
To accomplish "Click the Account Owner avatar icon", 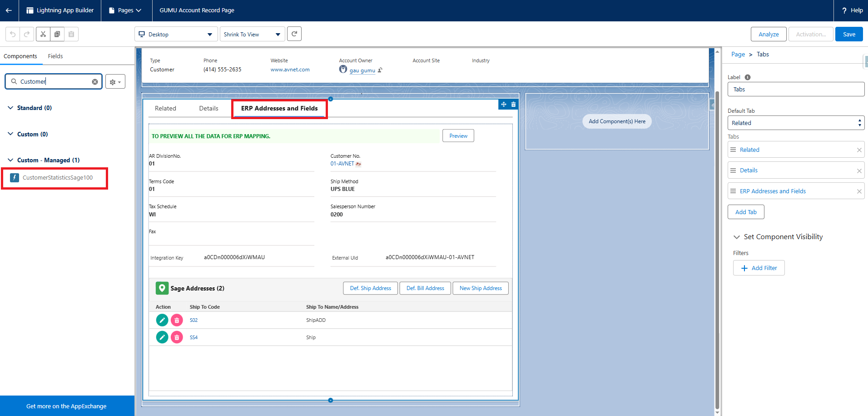I will [x=343, y=69].
